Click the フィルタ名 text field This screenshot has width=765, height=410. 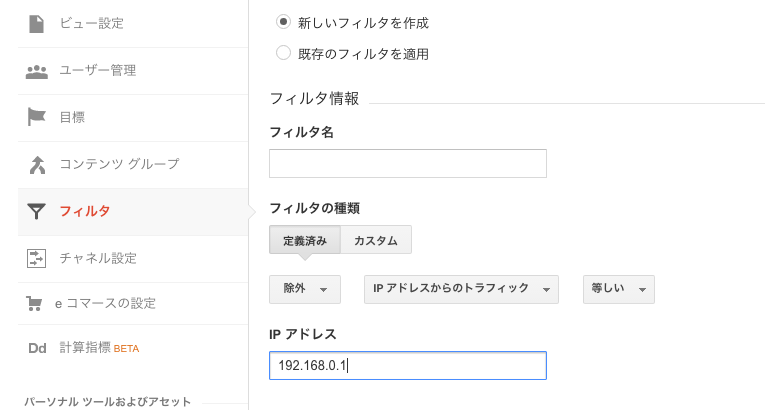408,164
